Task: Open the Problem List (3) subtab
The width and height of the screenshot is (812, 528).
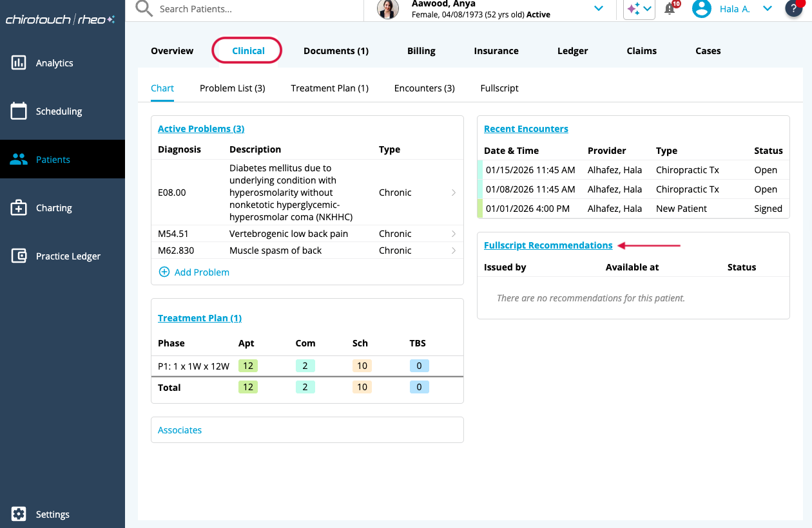Action: coord(232,88)
